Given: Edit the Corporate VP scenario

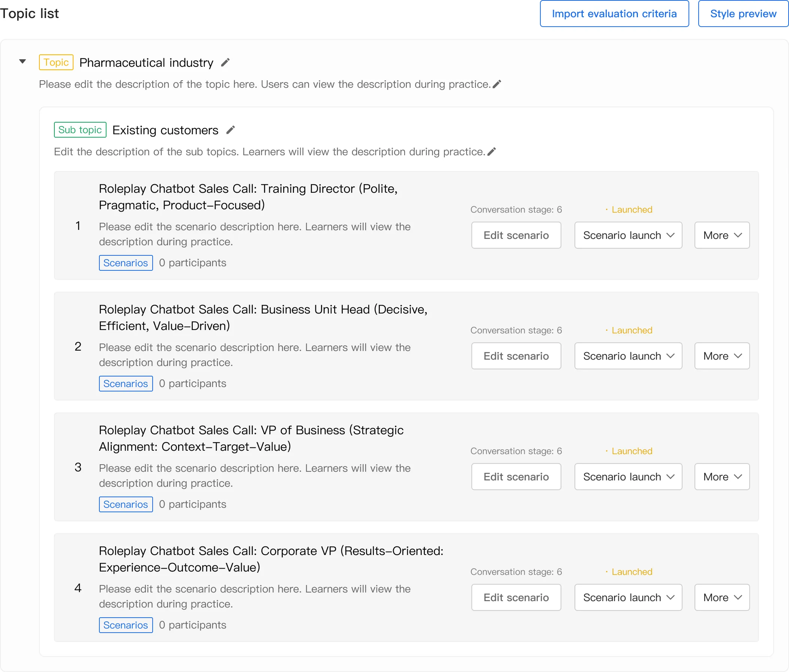Looking at the screenshot, I should coord(516,597).
